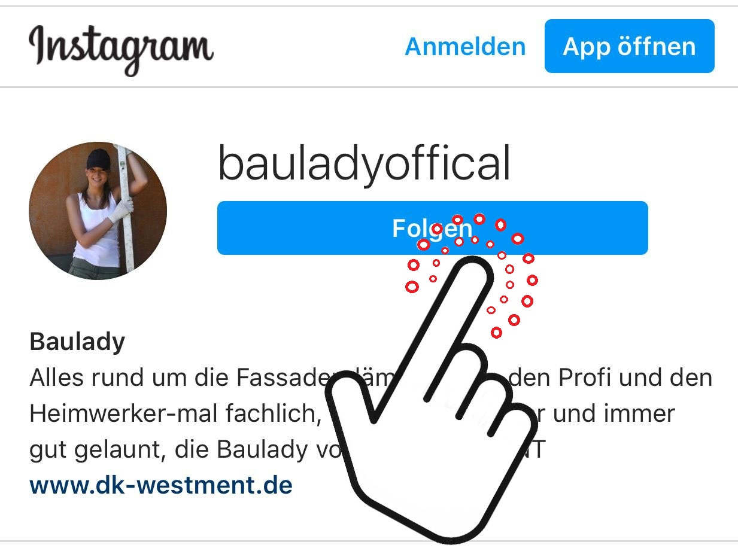Click the red dotted tap-effect circles
The width and height of the screenshot is (738, 560).
(472, 275)
